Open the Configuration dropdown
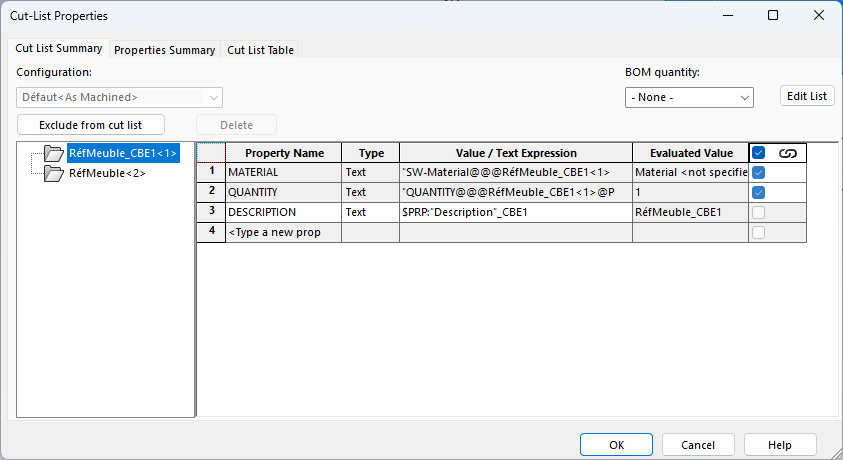843x460 pixels. coord(119,97)
